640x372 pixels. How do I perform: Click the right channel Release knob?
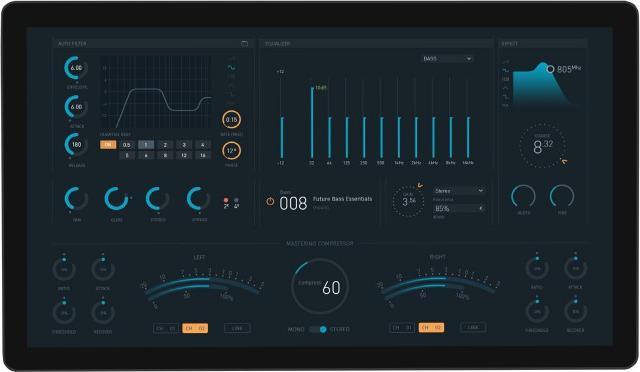coord(576,311)
